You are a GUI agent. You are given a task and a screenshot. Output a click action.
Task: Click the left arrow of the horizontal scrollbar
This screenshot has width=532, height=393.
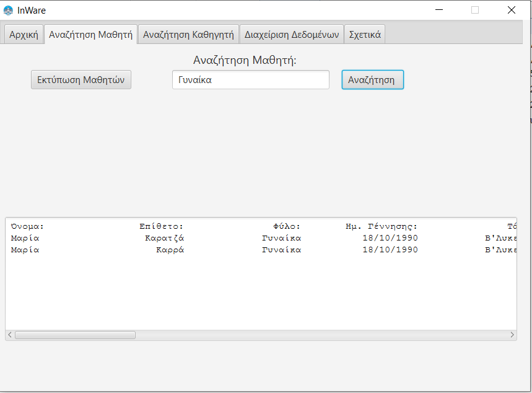pyautogui.click(x=9, y=334)
